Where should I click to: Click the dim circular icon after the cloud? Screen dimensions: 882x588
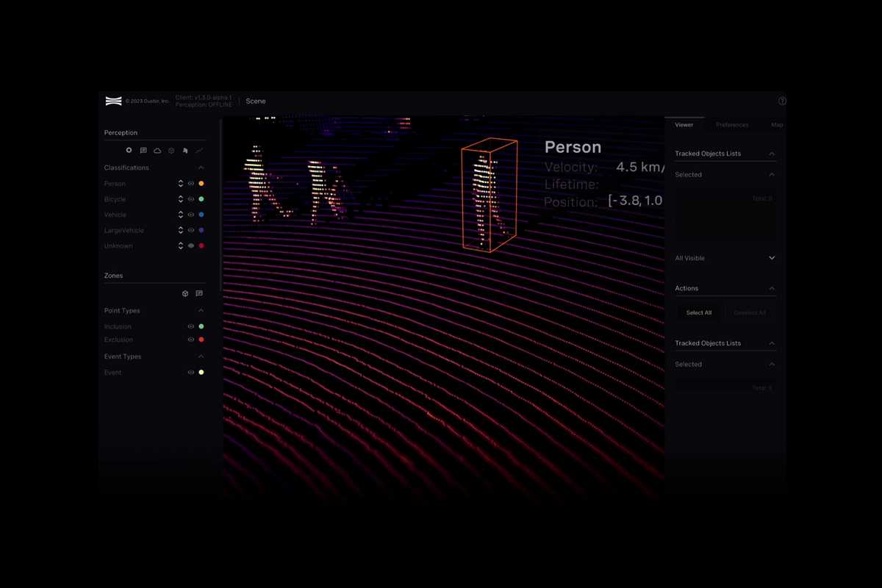click(x=171, y=150)
